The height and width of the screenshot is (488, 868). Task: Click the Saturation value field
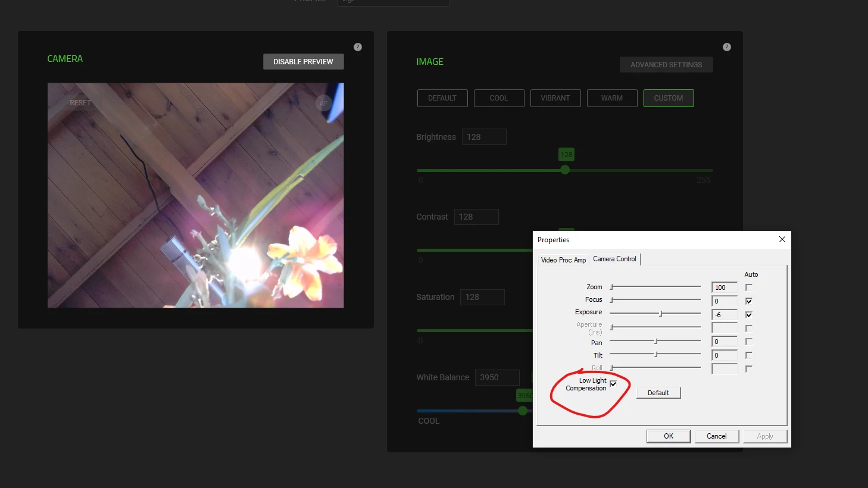(x=482, y=297)
